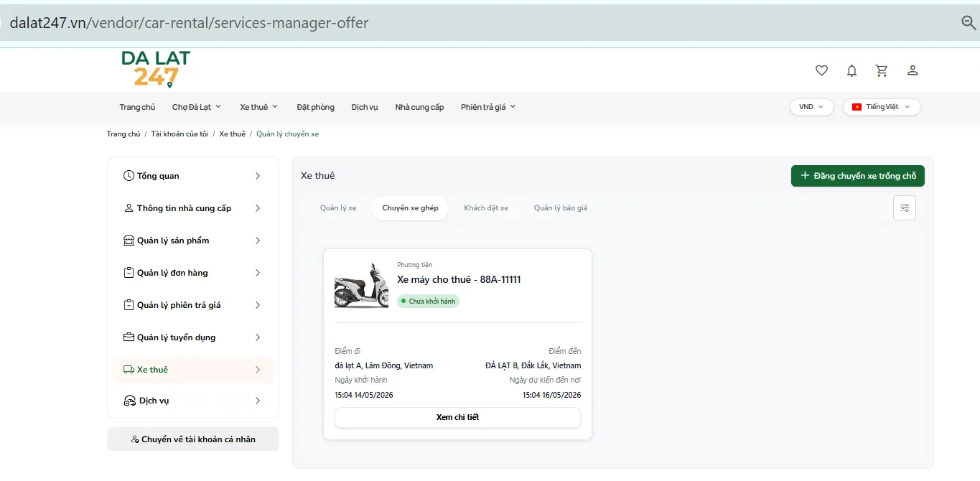Switch to the Khách đặt xe tab
The image size is (980, 481).
click(x=486, y=208)
